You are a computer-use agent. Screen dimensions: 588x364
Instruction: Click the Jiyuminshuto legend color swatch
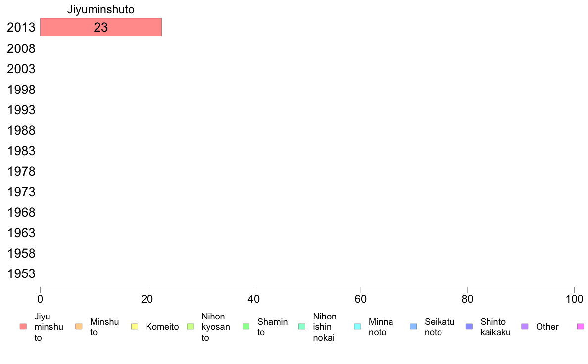point(23,326)
